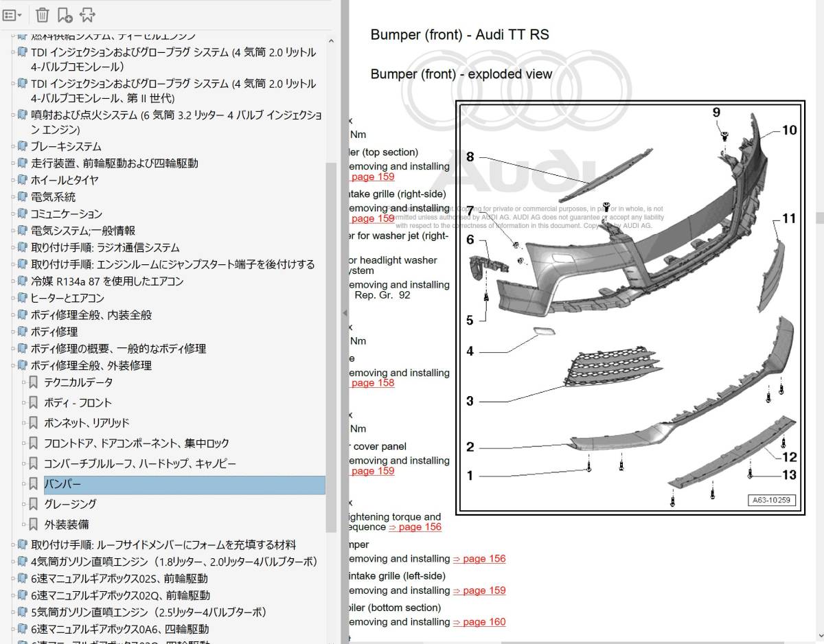Open page 159 link under spoiler (top section)
Screen dimensions: 824x644
[373, 177]
